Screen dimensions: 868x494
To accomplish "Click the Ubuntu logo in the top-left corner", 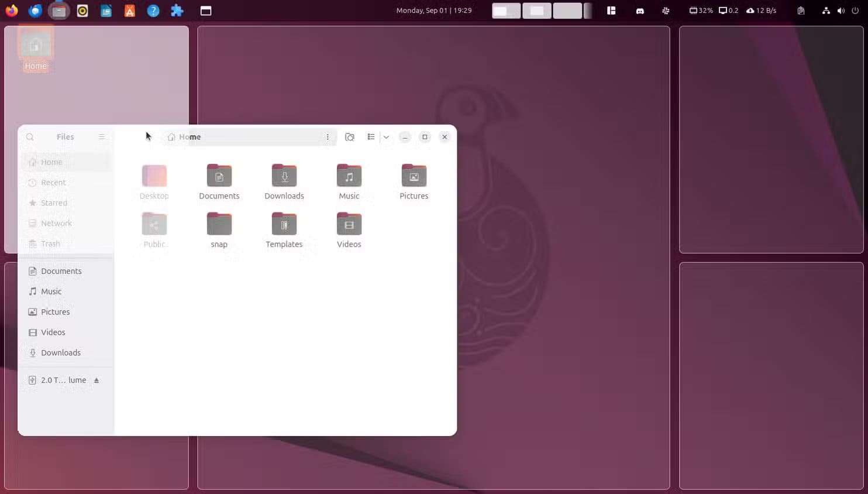I will tap(11, 10).
